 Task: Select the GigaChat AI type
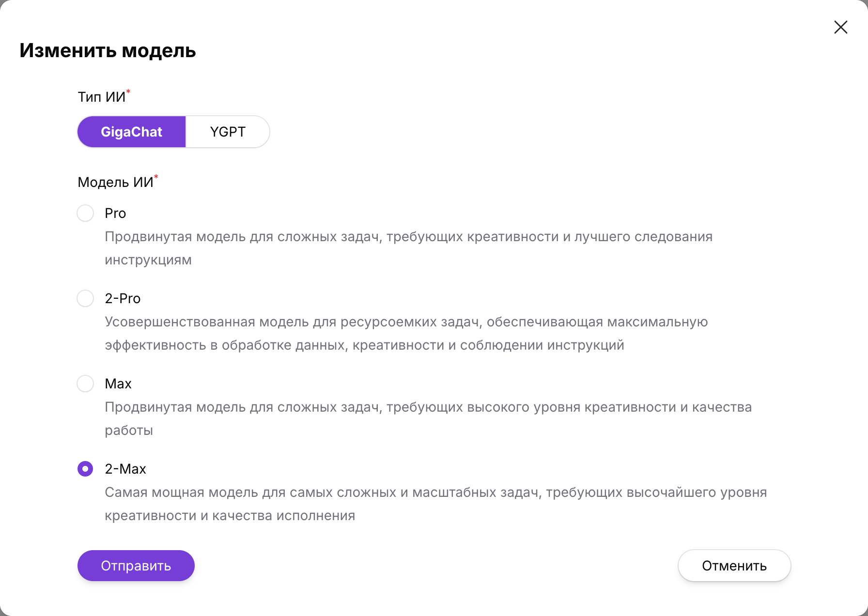131,132
